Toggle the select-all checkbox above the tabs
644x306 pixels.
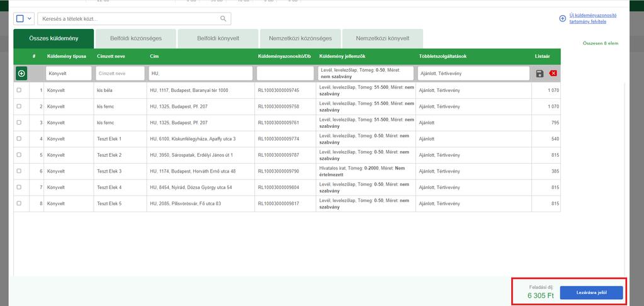[20, 18]
